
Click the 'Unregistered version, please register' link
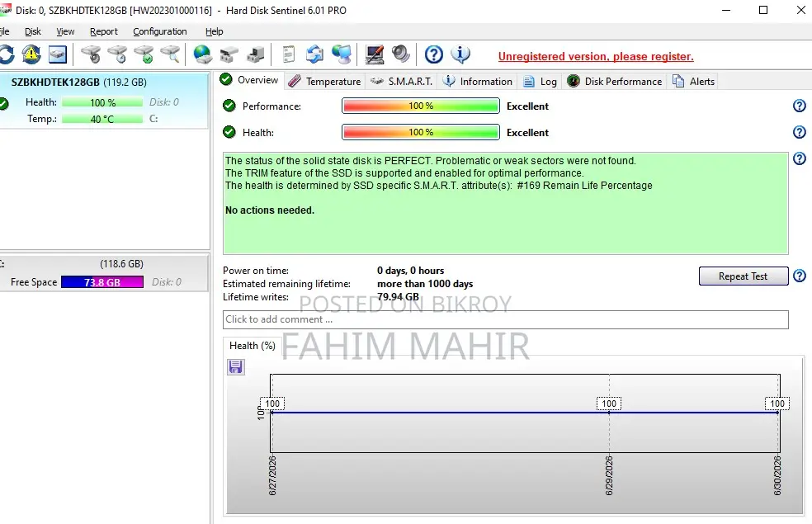596,56
